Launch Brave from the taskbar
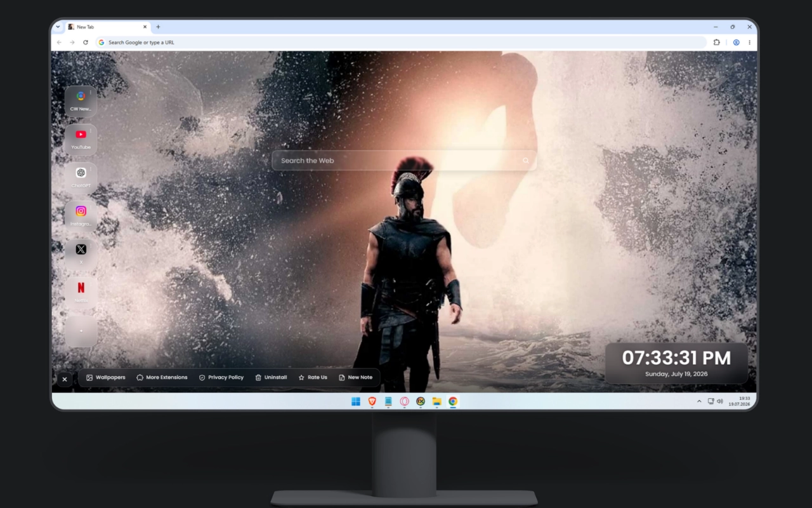The height and width of the screenshot is (508, 812). click(x=372, y=401)
